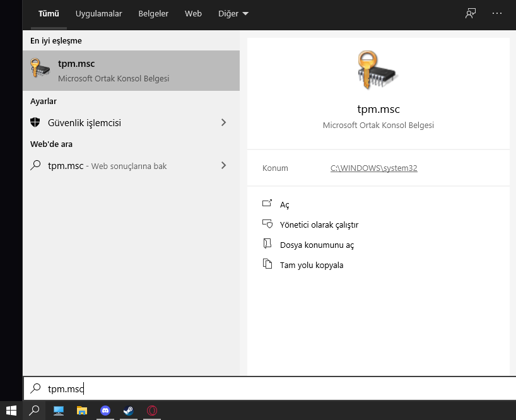This screenshot has height=420, width=516.
Task: Click the admin shield run icon
Action: pyautogui.click(x=267, y=224)
